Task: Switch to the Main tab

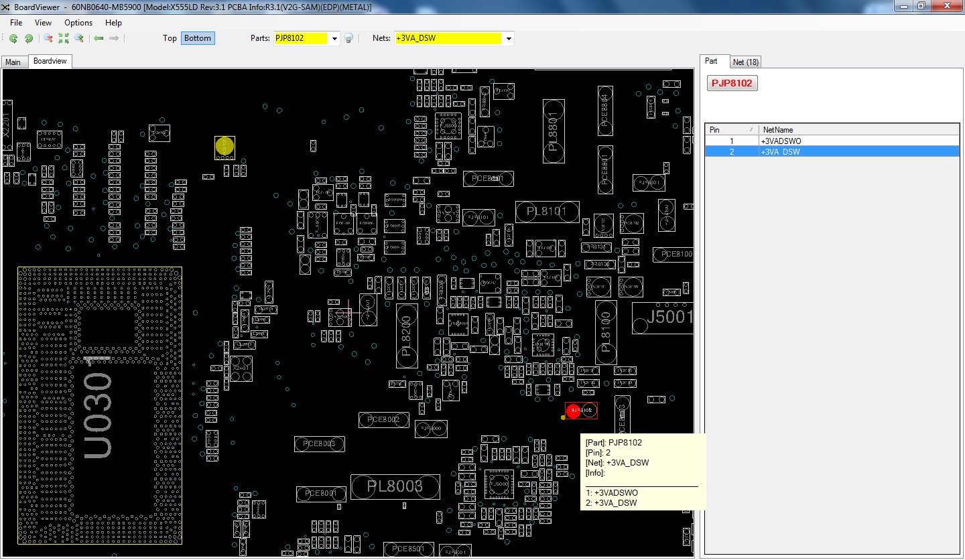Action: tap(13, 62)
